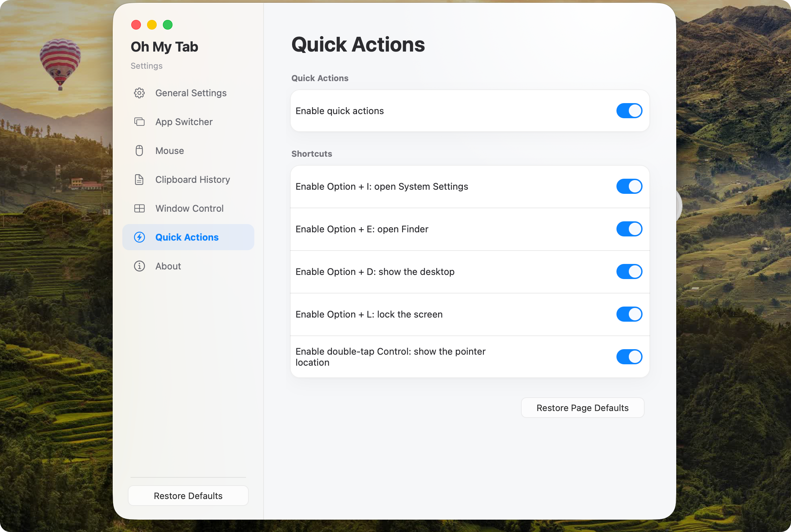Viewport: 791px width, 532px height.
Task: Click the Window Control grid icon
Action: point(139,209)
